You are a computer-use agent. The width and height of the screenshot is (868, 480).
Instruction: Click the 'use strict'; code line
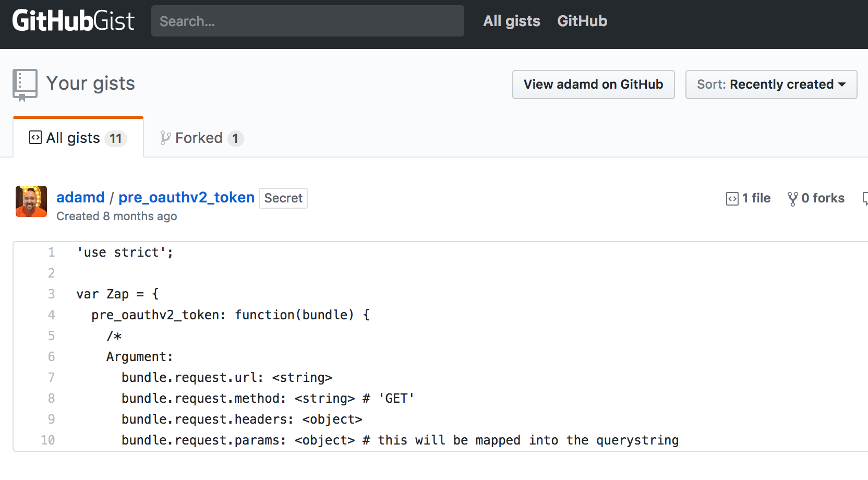pos(125,253)
